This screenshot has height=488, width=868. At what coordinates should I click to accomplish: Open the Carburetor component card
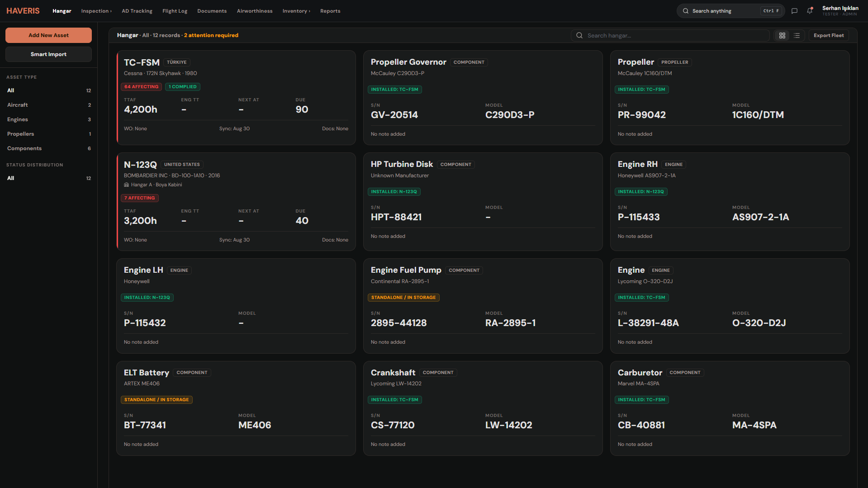coord(730,408)
